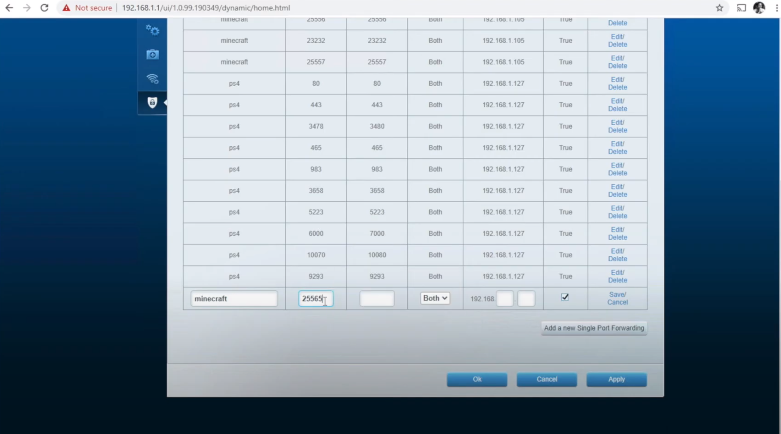Viewport: 781px width, 434px height.
Task: Click the 3480 internal port cell
Action: (377, 126)
